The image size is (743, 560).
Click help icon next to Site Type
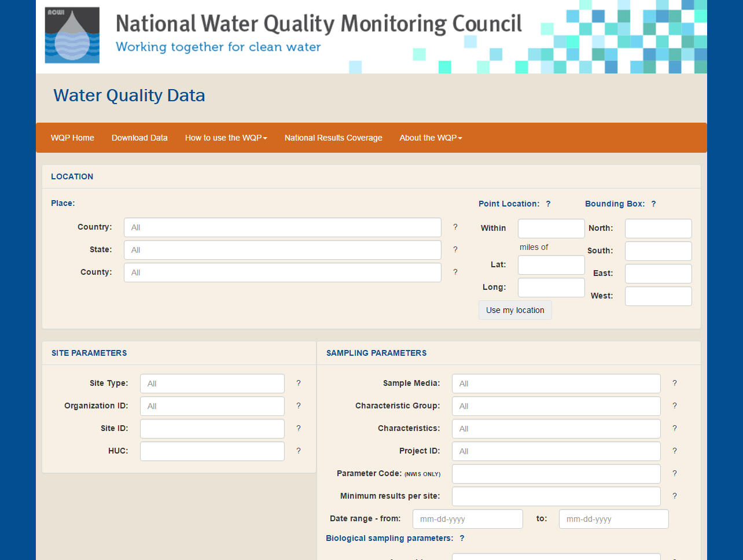298,383
